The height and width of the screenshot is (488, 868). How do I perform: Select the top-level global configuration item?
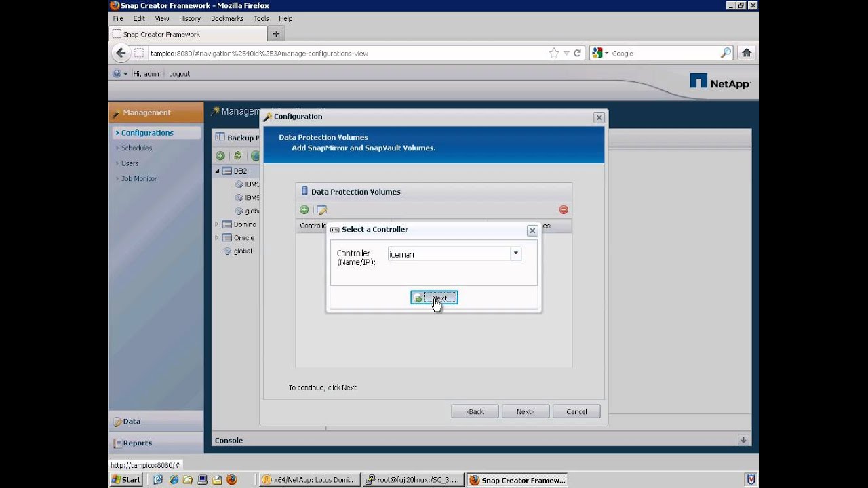[x=243, y=251]
